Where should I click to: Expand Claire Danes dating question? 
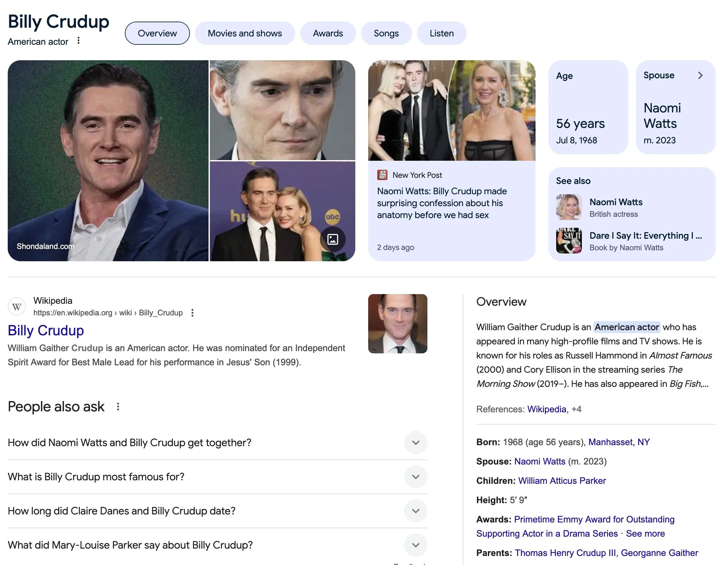click(415, 511)
